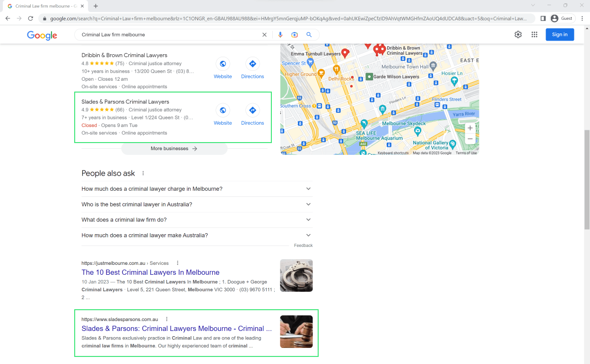Expand 'Who is the best criminal lawyer in Australia?'
590x364 pixels.
tap(308, 204)
